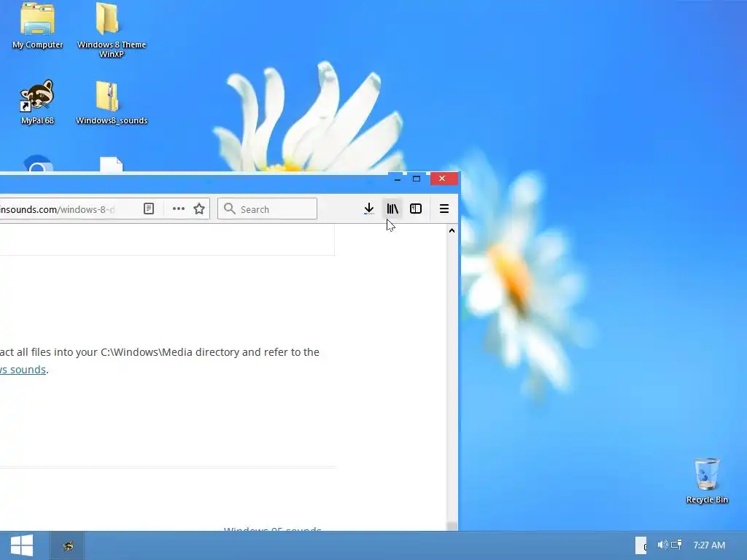This screenshot has width=747, height=560.
Task: Toggle Reader View icon in address bar
Action: pyautogui.click(x=149, y=209)
